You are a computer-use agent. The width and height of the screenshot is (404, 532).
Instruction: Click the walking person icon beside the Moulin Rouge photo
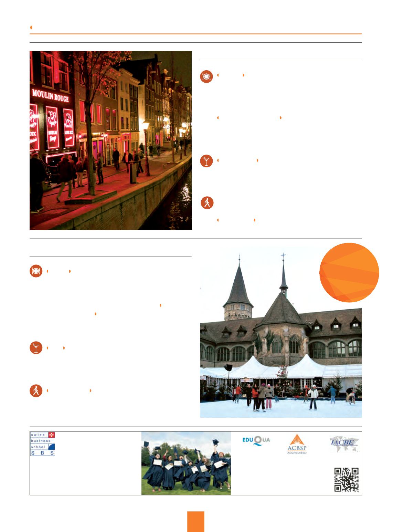click(x=207, y=203)
